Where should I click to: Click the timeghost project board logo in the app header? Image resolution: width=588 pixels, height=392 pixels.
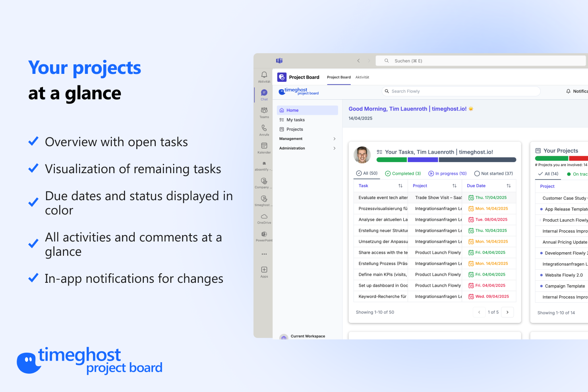click(299, 91)
